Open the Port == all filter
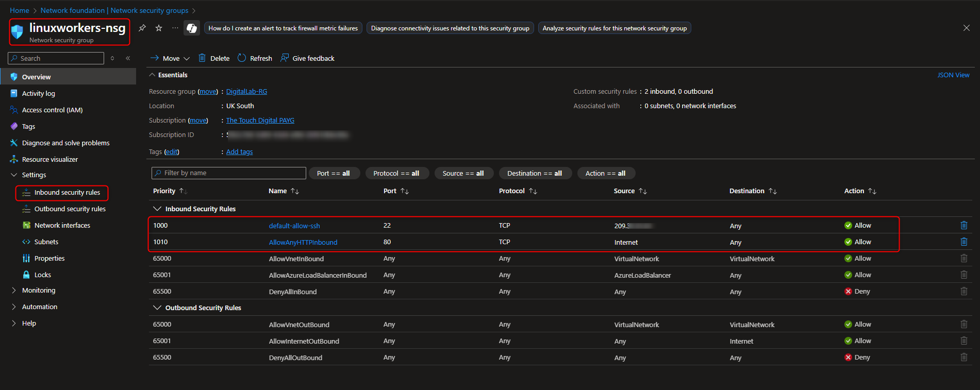This screenshot has width=980, height=390. (334, 173)
